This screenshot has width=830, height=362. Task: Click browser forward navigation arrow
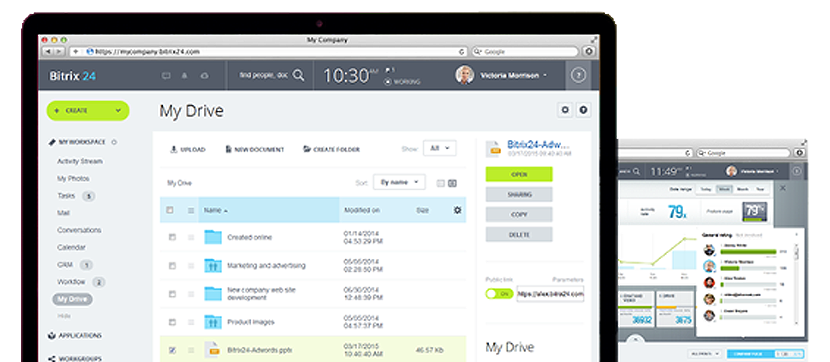[x=59, y=52]
